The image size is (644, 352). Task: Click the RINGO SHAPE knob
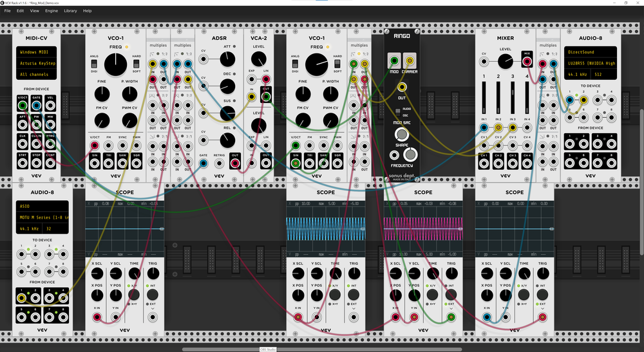click(x=401, y=134)
